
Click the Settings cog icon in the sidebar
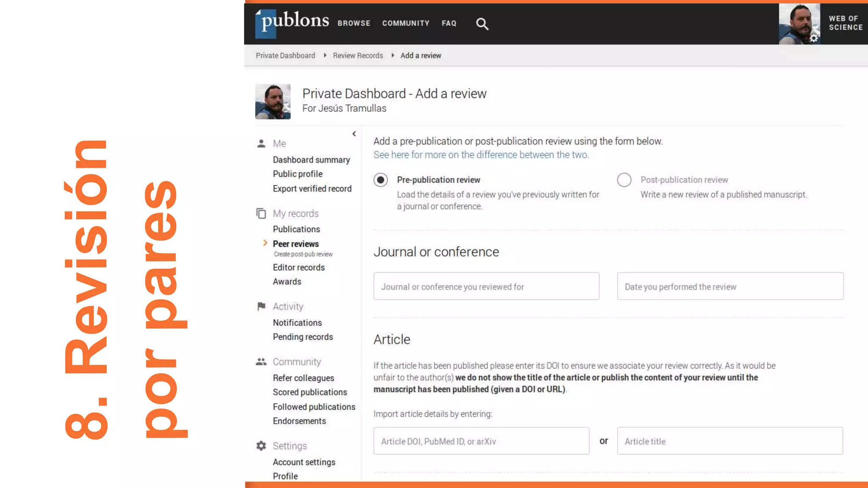(261, 446)
